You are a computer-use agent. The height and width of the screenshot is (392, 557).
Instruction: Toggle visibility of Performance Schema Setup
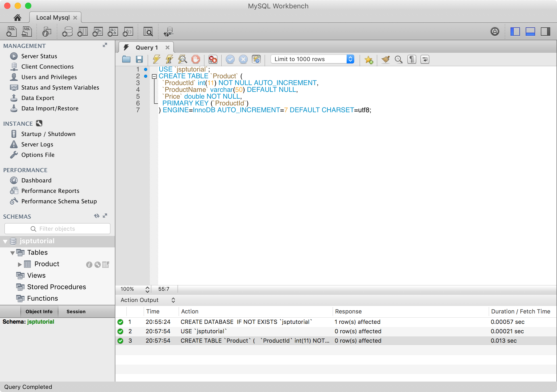click(x=60, y=201)
